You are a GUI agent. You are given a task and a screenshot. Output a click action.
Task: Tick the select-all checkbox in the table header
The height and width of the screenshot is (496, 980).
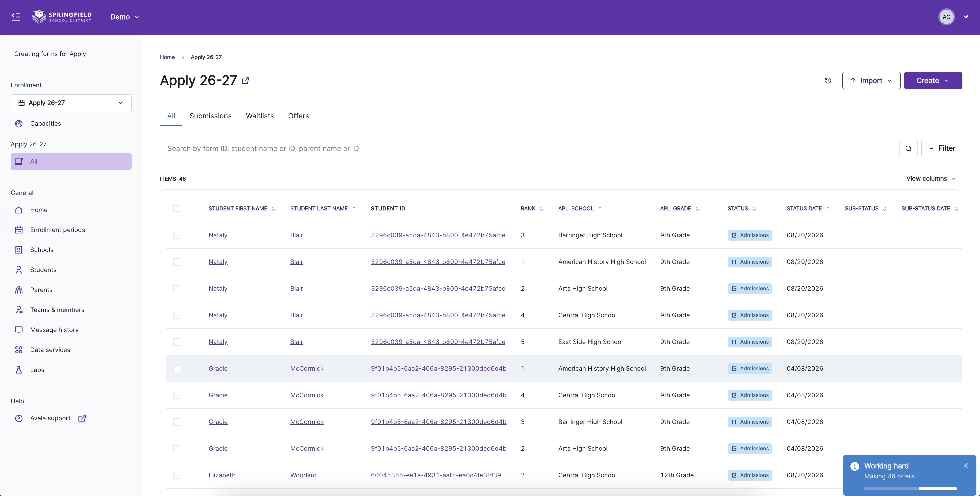click(177, 208)
